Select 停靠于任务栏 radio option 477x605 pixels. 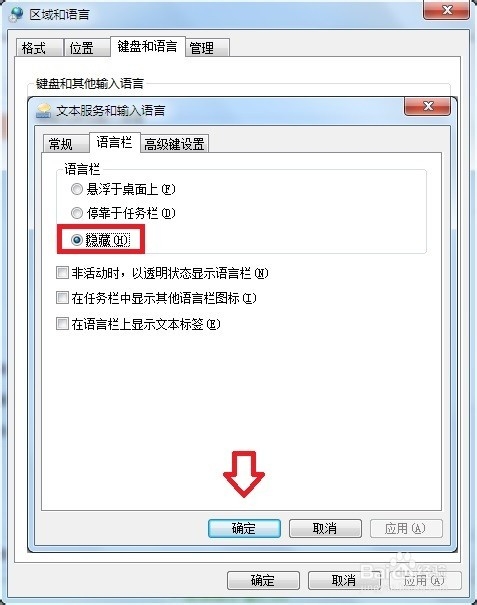[x=77, y=213]
